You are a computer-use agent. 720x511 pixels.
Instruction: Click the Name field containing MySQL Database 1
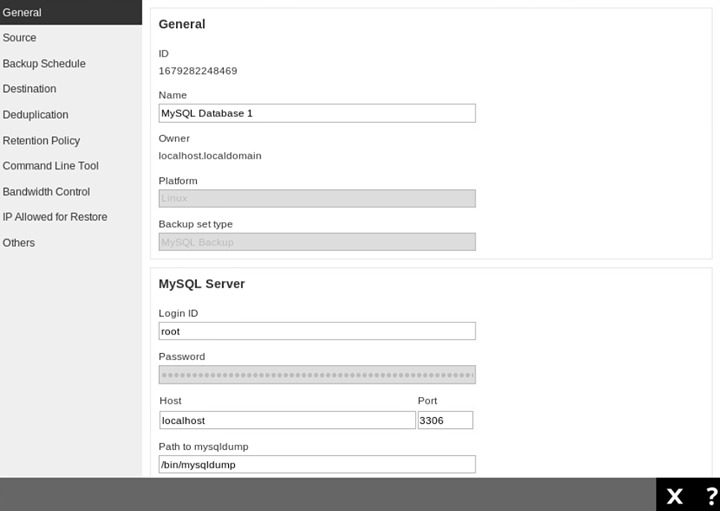(317, 114)
